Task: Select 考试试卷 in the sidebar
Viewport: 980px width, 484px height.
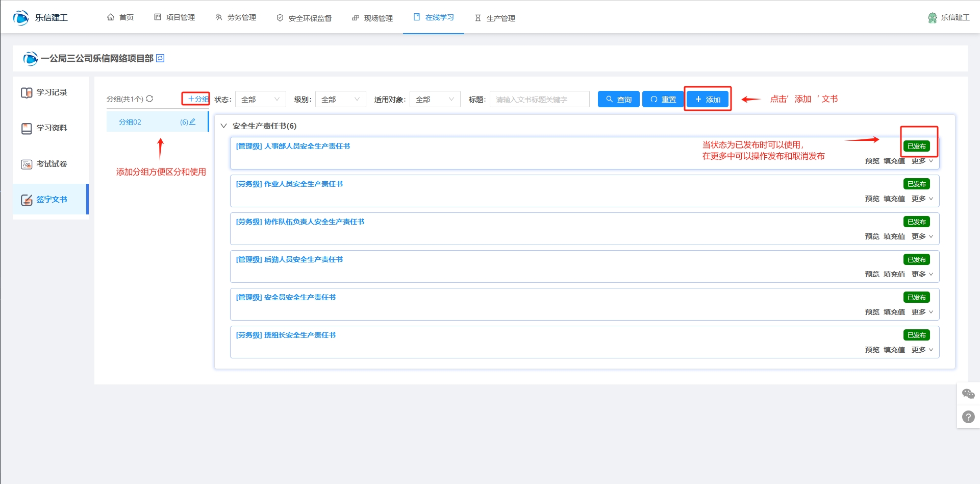Action: click(x=51, y=164)
